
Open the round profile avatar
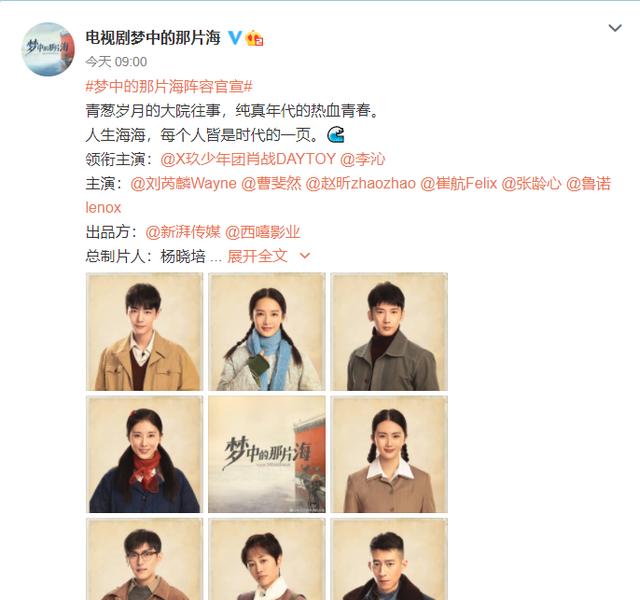tap(48, 49)
